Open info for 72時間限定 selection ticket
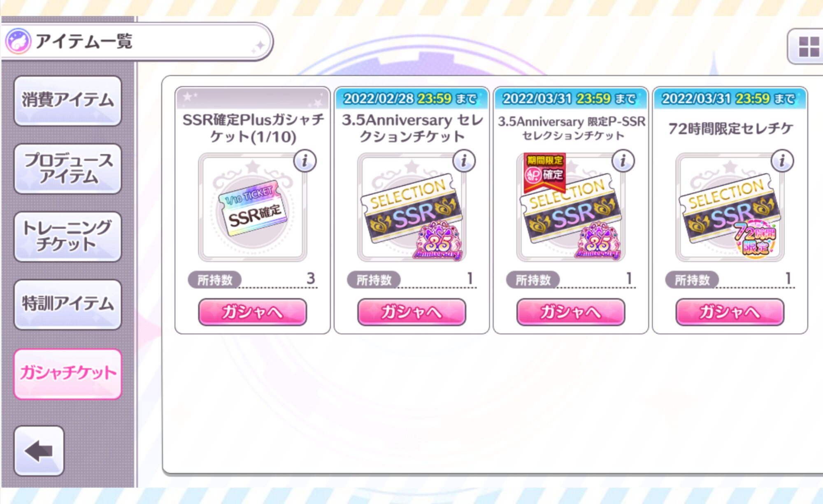 click(782, 161)
